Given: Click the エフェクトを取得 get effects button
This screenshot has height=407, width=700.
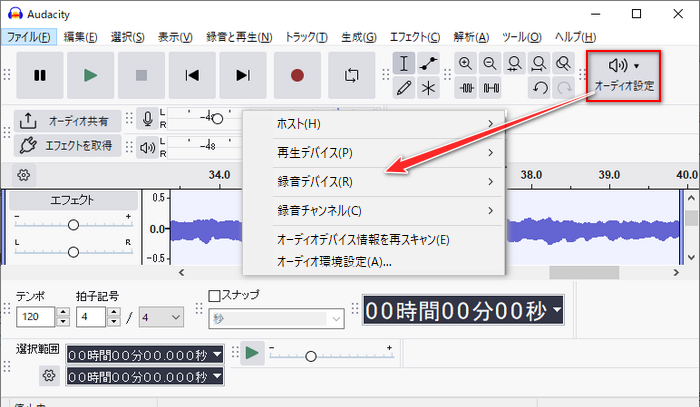Looking at the screenshot, I should point(67,145).
